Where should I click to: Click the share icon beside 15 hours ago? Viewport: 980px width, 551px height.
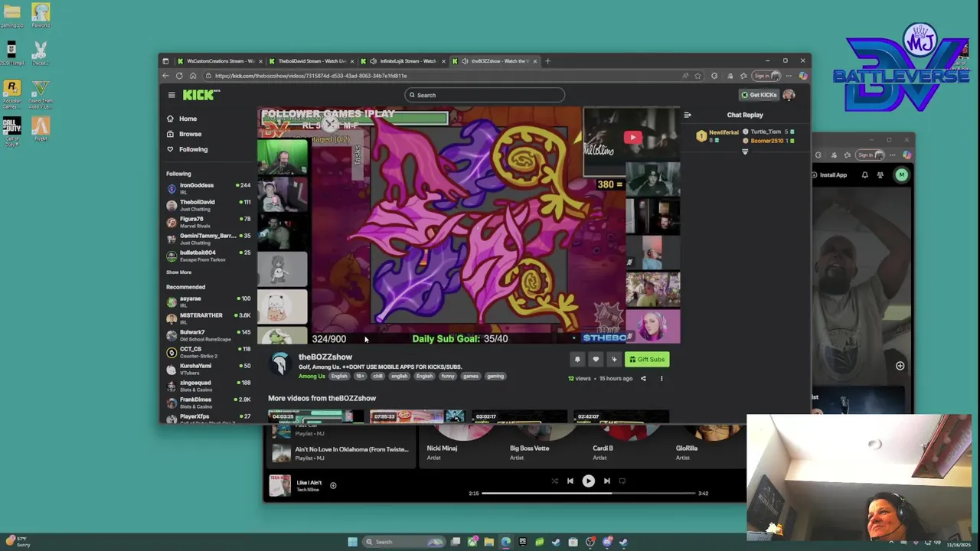pos(643,378)
